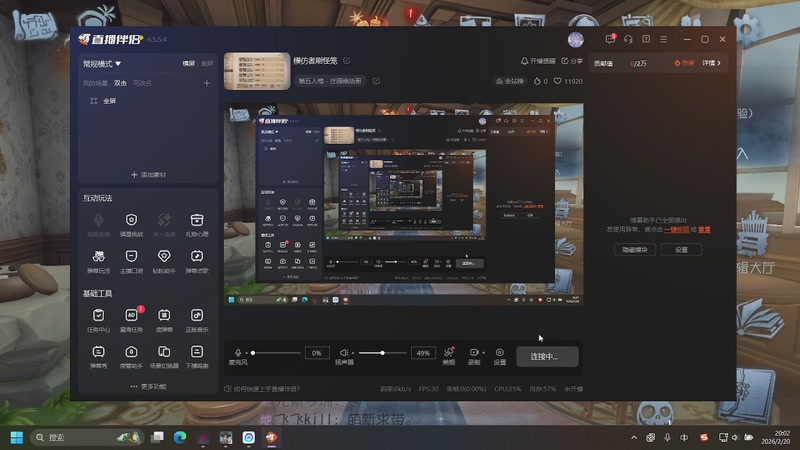
Task: Switch to 竖屏 portrait orientation
Action: click(207, 64)
